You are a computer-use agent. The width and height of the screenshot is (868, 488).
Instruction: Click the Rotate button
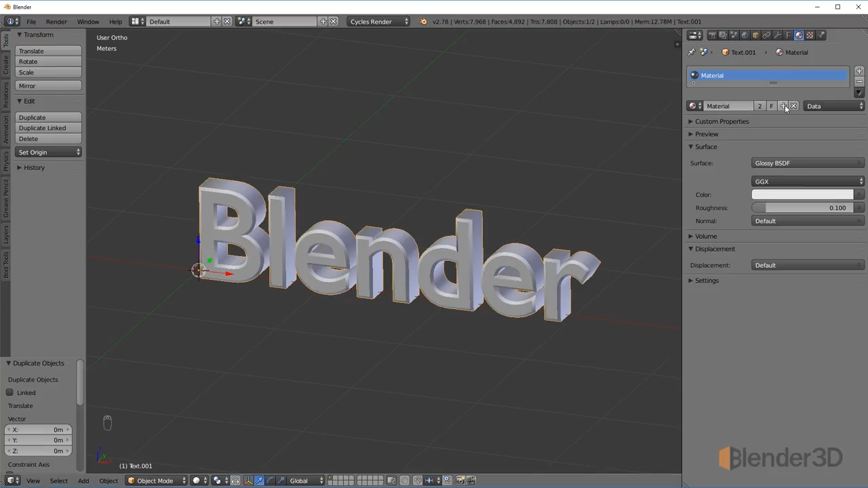coord(48,62)
